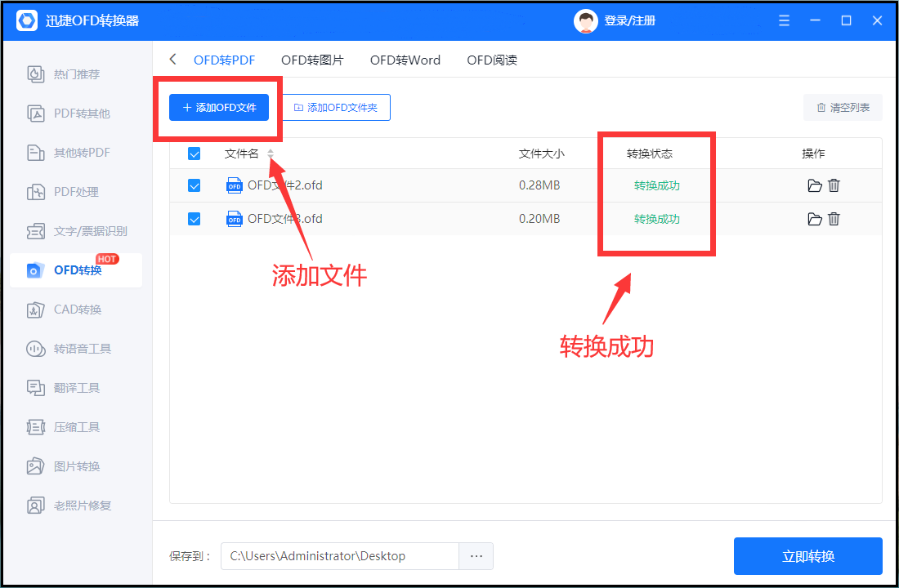This screenshot has width=899, height=588.
Task: Go back using the left chevron
Action: (172, 60)
